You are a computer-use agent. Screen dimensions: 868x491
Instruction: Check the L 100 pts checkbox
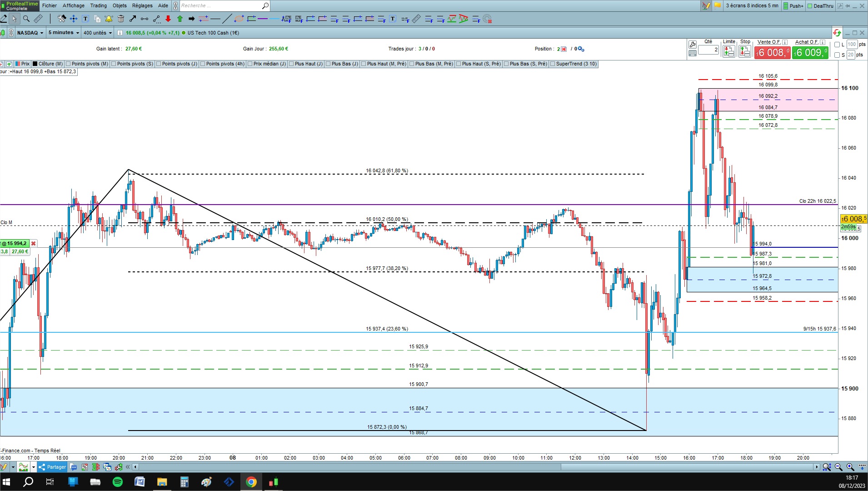[x=837, y=45]
